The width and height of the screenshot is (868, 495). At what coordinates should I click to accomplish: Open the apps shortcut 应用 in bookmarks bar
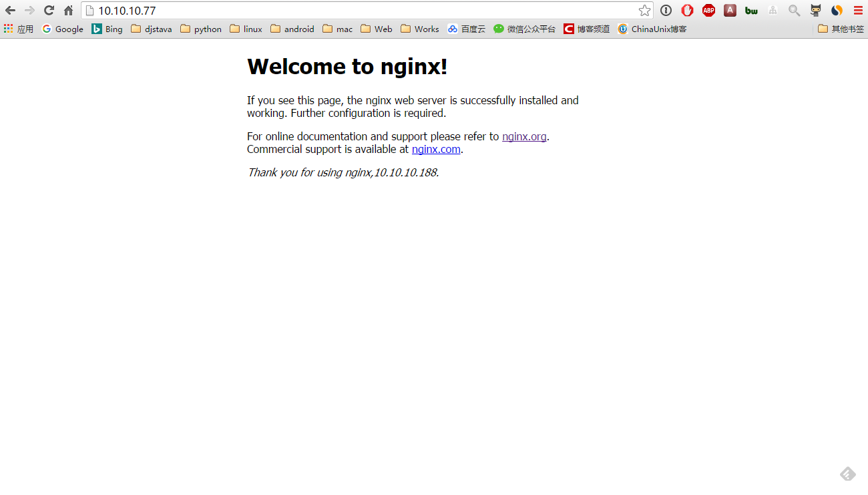click(x=19, y=29)
